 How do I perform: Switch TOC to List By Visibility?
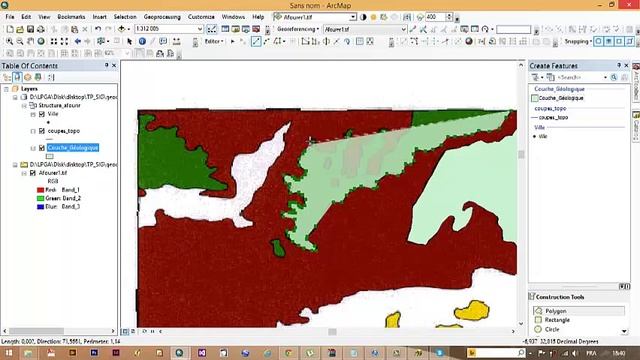[27, 77]
